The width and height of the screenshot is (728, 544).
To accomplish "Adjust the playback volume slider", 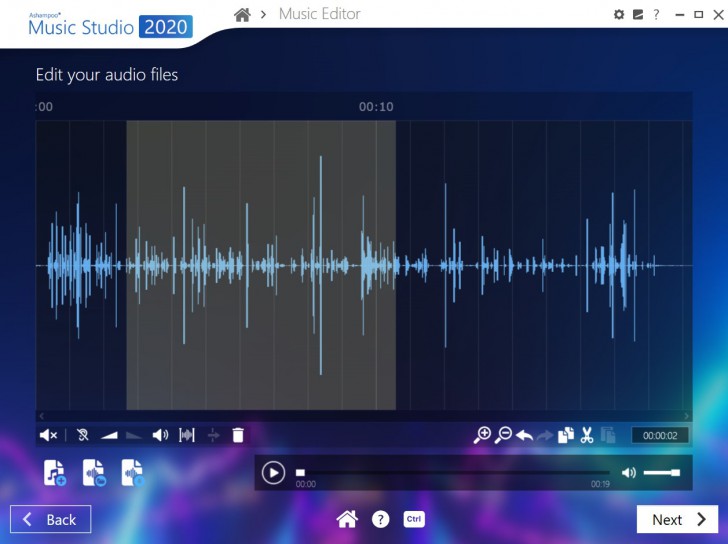I will pyautogui.click(x=662, y=473).
